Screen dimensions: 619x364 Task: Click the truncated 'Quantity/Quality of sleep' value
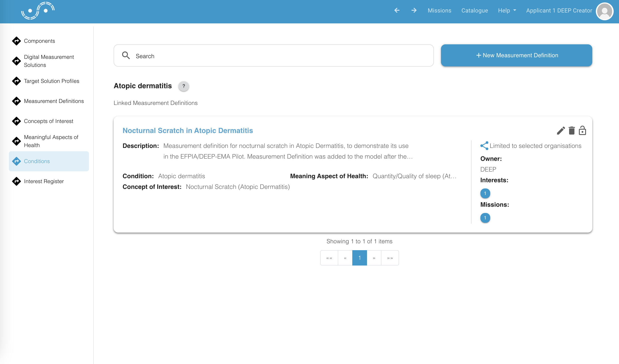coord(414,176)
